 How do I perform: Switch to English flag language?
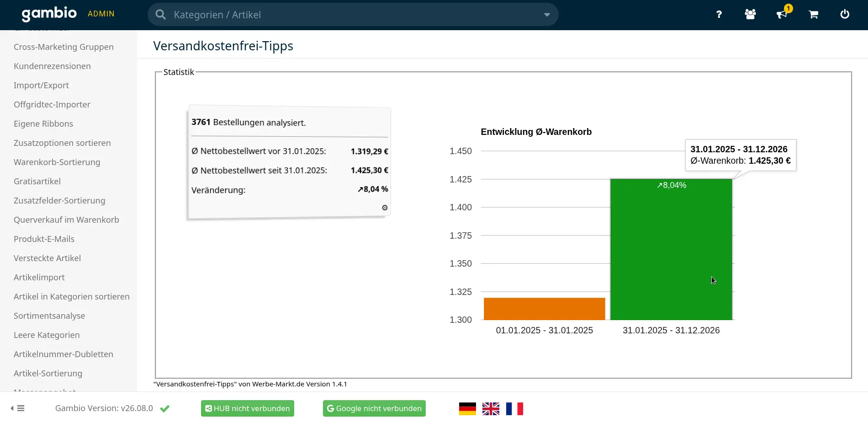(x=491, y=409)
